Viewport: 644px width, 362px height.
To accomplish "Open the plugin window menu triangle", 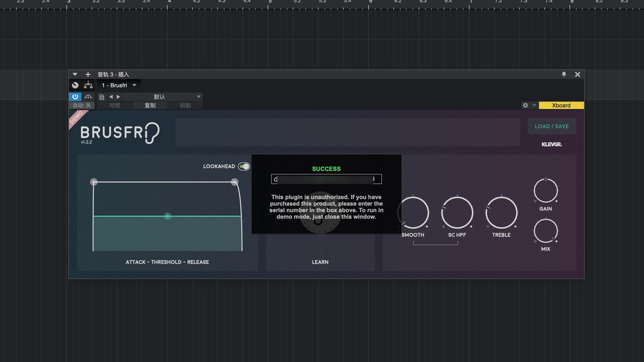I will coord(75,74).
